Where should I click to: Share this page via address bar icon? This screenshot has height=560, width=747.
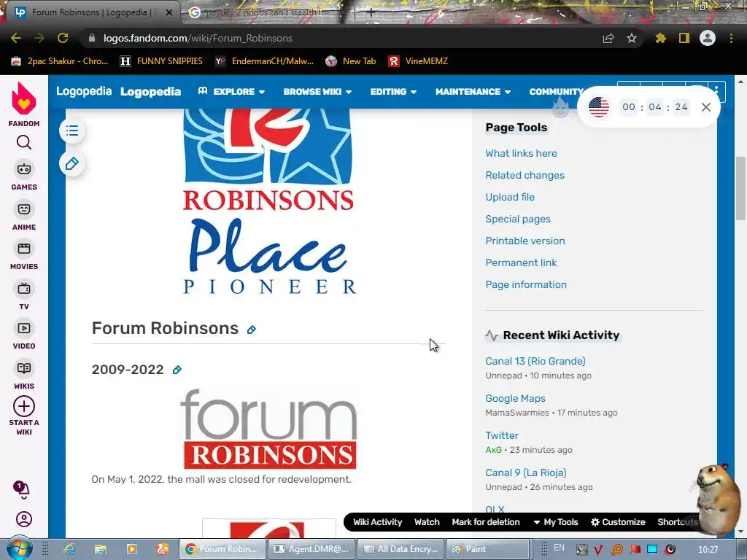coord(608,38)
